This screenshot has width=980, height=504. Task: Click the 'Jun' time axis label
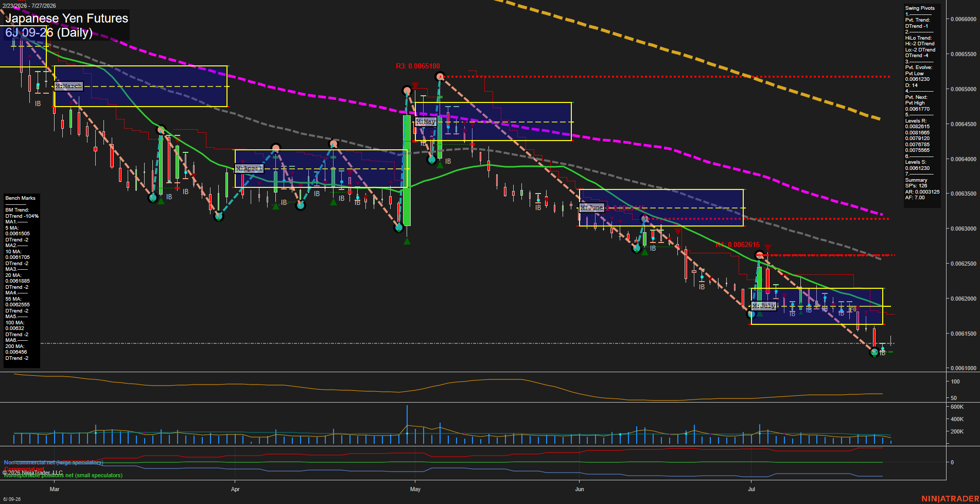tap(580, 489)
